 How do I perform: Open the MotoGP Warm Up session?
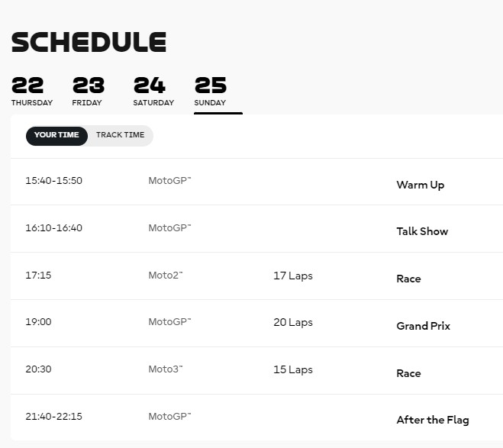tap(420, 185)
